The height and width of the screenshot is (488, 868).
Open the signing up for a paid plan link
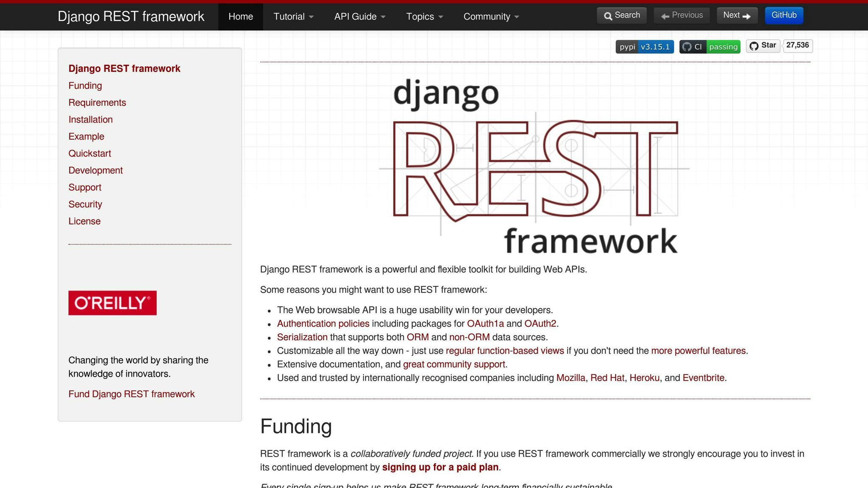coord(440,467)
